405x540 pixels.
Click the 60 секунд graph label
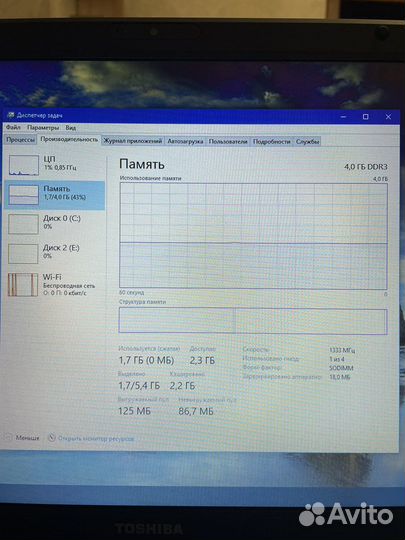point(132,292)
